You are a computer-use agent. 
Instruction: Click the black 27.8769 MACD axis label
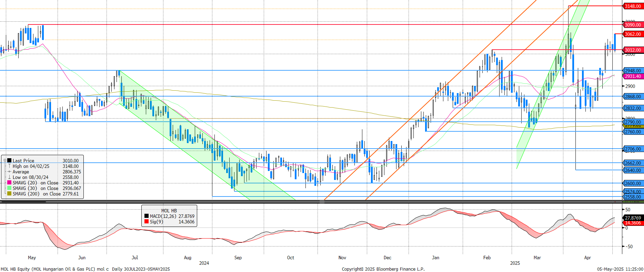633,218
